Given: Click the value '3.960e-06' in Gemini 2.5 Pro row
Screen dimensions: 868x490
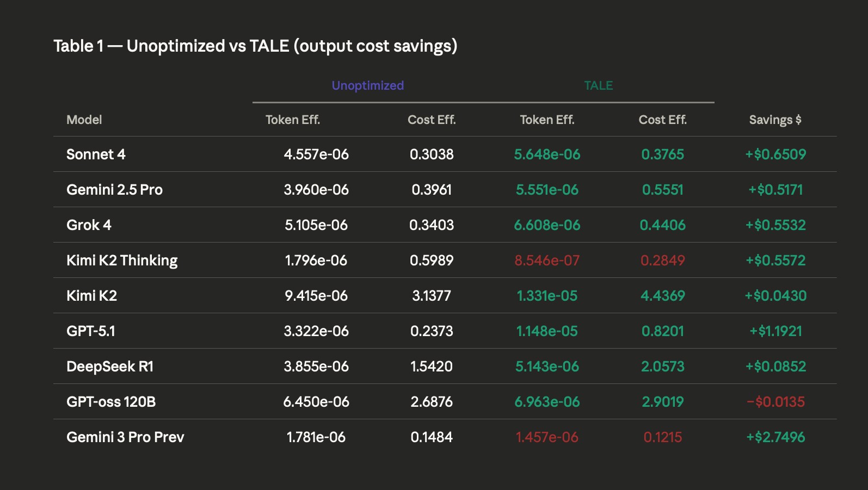Looking at the screenshot, I should coord(316,190).
